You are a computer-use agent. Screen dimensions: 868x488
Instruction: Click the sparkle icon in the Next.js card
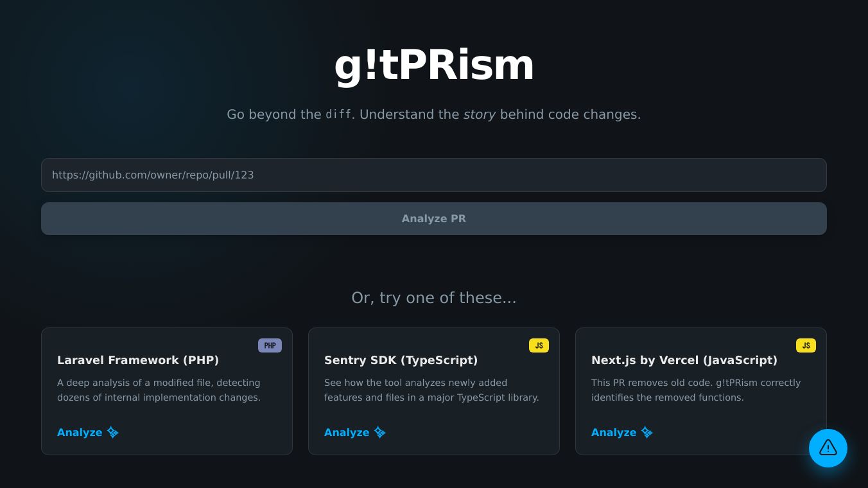click(647, 432)
